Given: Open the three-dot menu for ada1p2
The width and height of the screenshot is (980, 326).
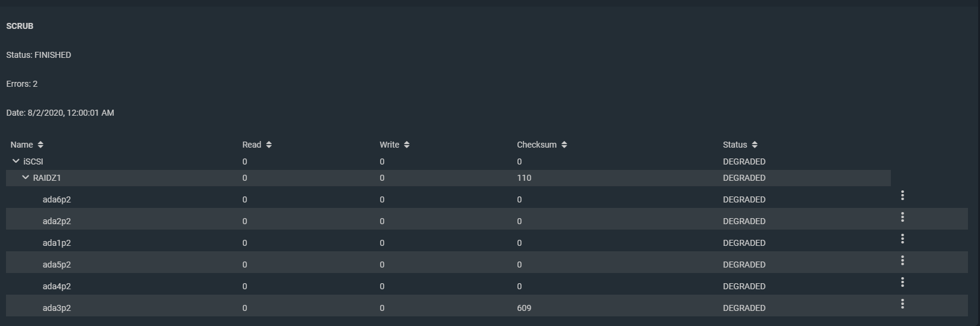Looking at the screenshot, I should click(902, 239).
